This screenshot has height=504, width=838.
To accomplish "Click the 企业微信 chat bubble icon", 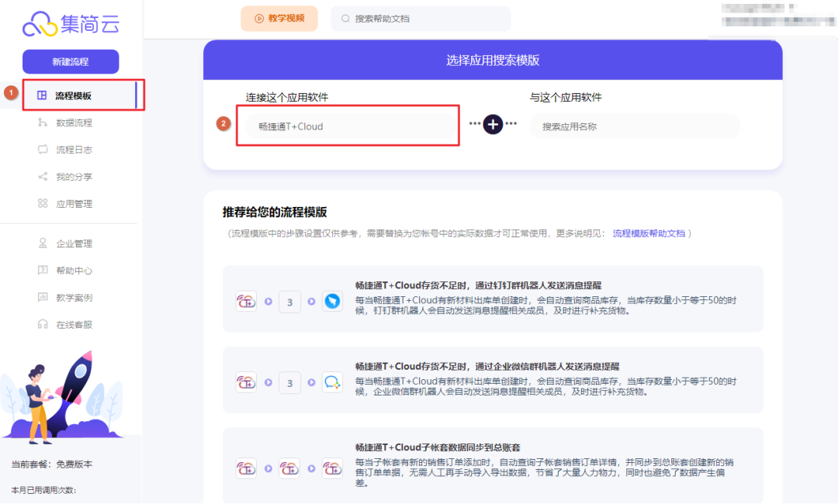I will 332,383.
